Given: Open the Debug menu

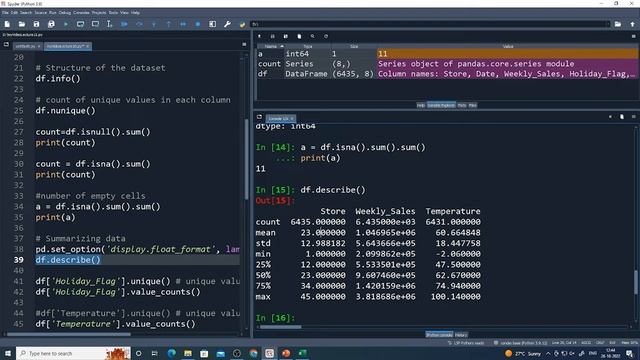Looking at the screenshot, I should click(65, 13).
